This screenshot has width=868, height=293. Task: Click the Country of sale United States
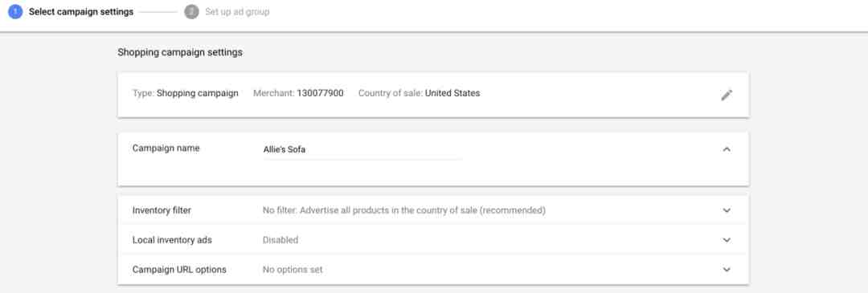pos(419,93)
